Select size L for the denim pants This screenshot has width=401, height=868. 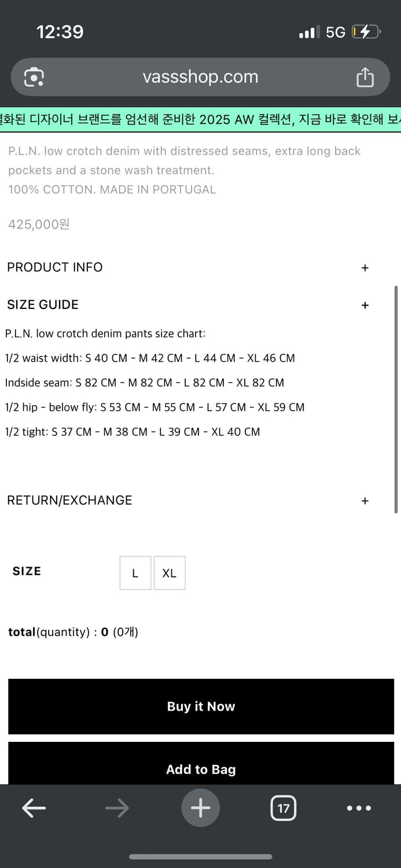[135, 573]
